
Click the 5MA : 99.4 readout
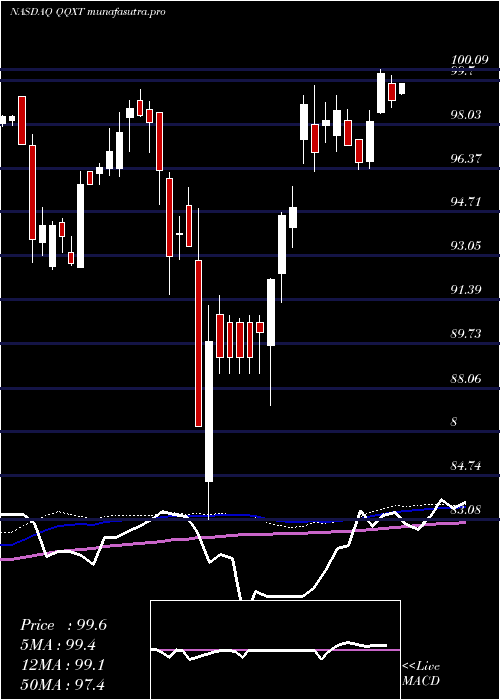[59, 645]
